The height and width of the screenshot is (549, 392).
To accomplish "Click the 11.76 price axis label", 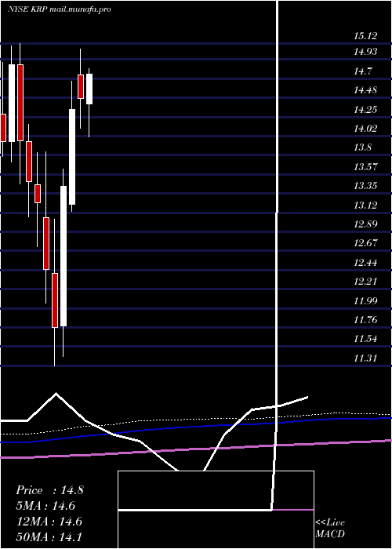I will pyautogui.click(x=365, y=319).
